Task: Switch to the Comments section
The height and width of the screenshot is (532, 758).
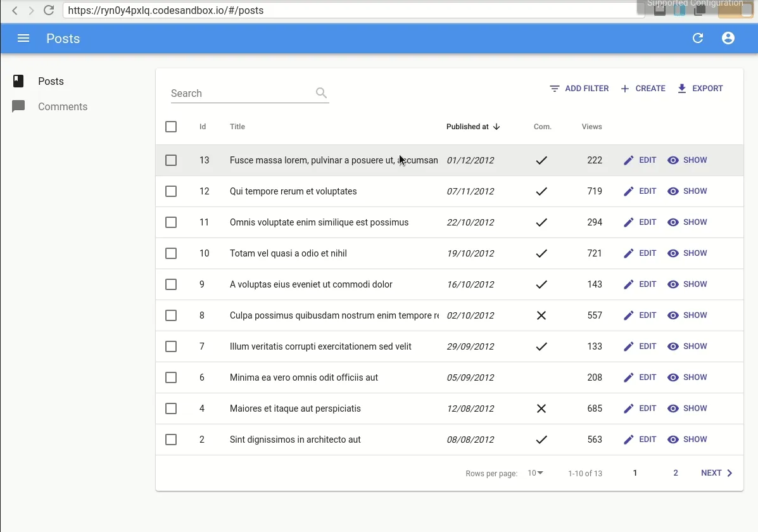Action: [61, 106]
